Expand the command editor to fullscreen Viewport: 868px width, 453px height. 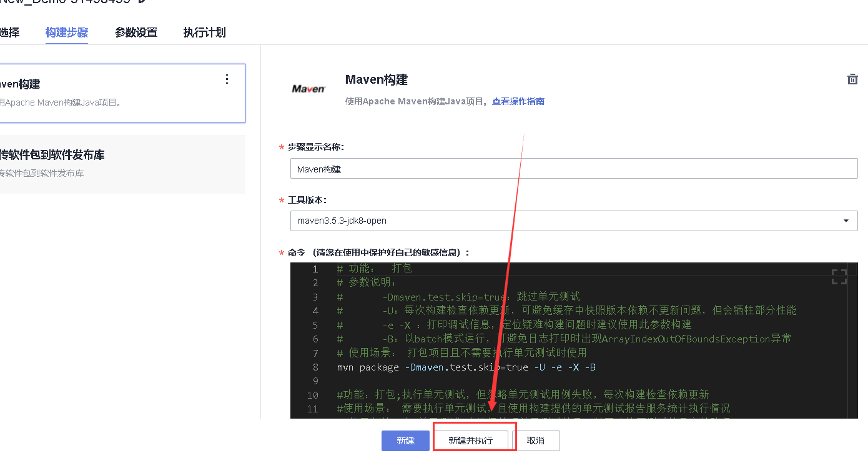839,277
